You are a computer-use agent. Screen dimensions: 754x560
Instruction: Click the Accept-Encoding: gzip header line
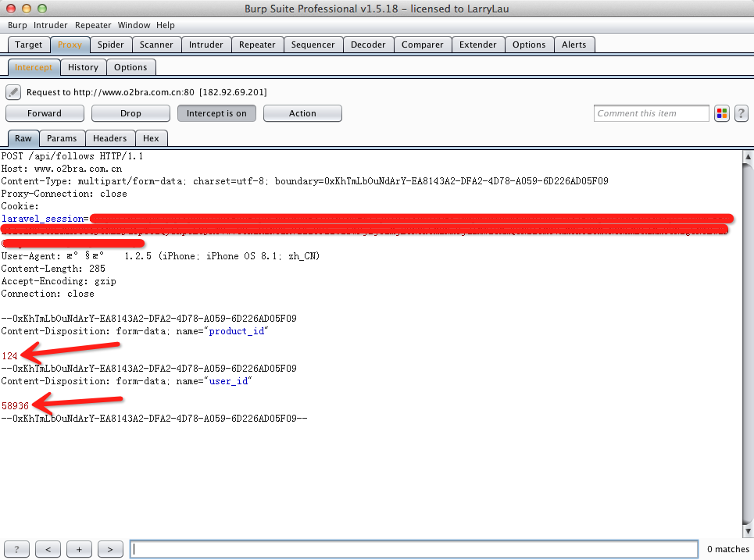pos(59,281)
